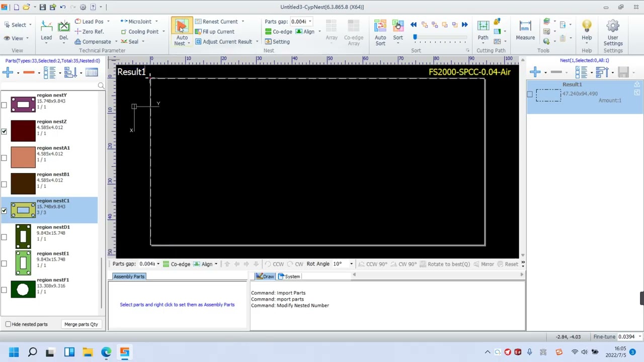Check region nestF1 checkbox
The image size is (644, 362).
coord(4,290)
